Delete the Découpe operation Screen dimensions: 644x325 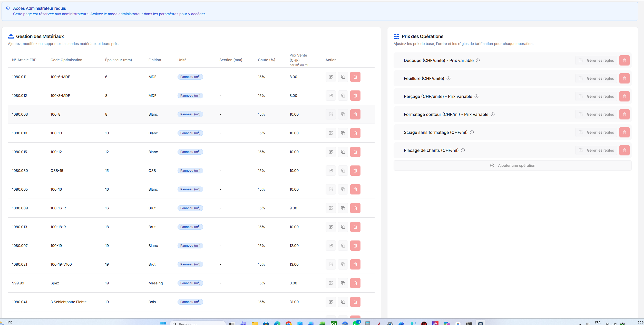point(625,60)
